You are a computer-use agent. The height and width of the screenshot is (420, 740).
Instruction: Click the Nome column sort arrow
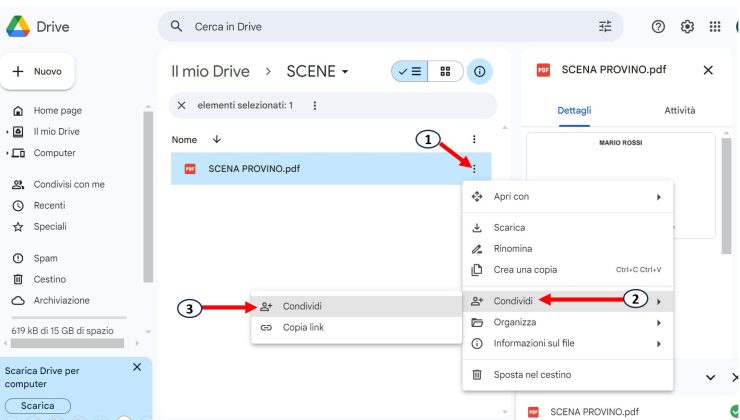[217, 139]
